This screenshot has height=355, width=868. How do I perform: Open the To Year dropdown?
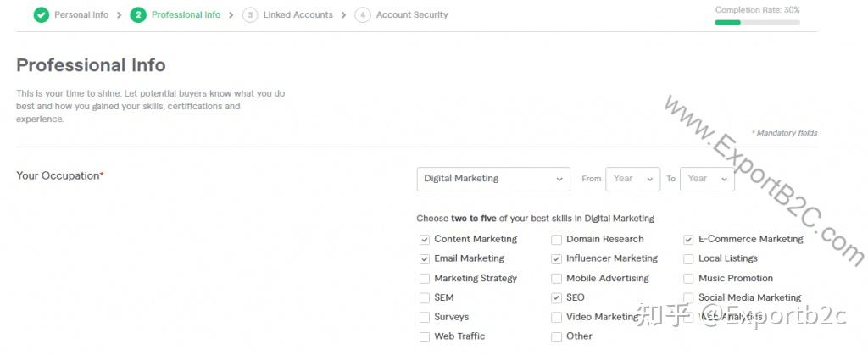pyautogui.click(x=707, y=179)
